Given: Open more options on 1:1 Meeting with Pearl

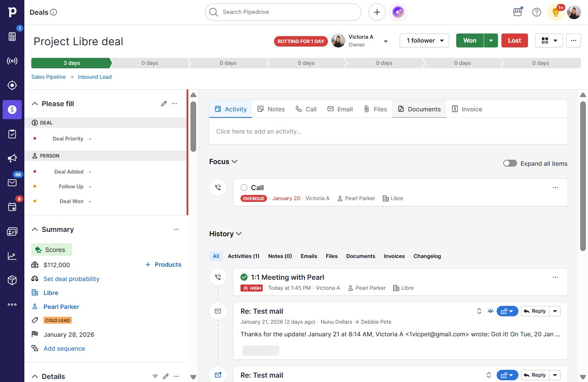Looking at the screenshot, I should coord(555,277).
